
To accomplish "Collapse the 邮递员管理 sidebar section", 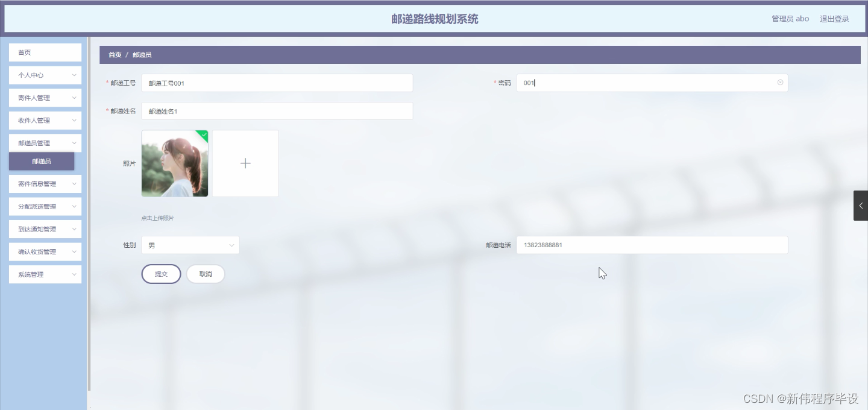I will point(45,143).
